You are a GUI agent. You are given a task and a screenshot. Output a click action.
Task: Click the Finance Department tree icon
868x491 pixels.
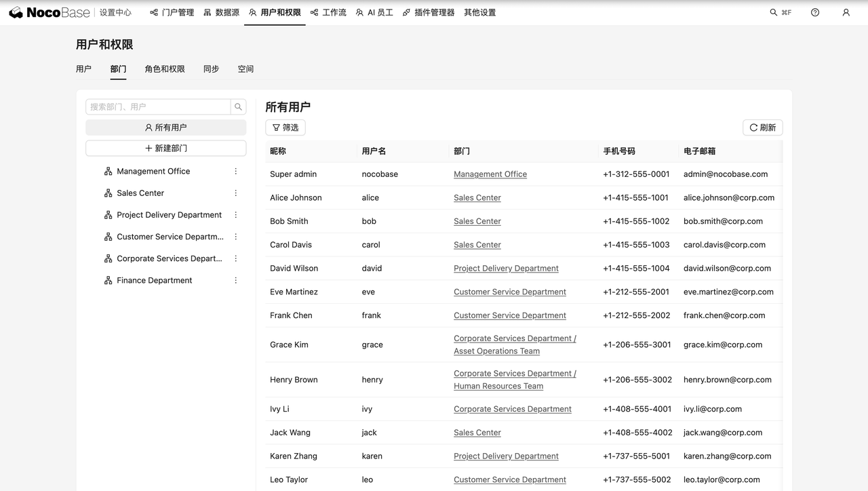pos(108,280)
